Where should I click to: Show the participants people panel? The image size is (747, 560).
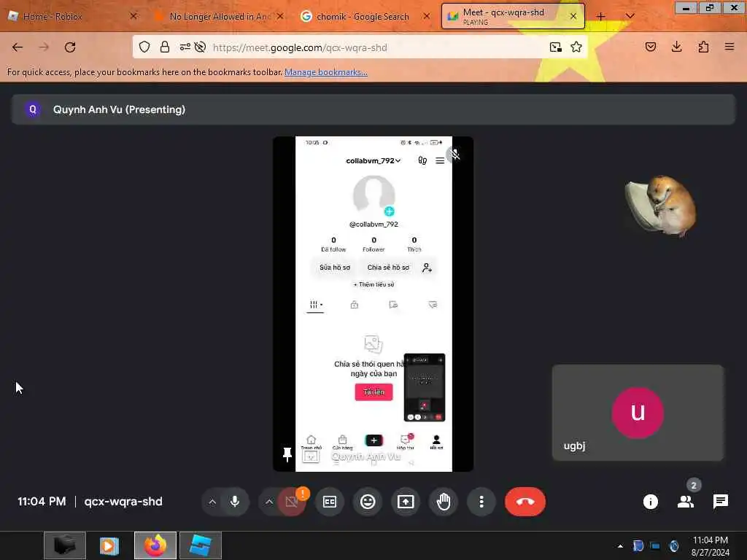tap(686, 502)
